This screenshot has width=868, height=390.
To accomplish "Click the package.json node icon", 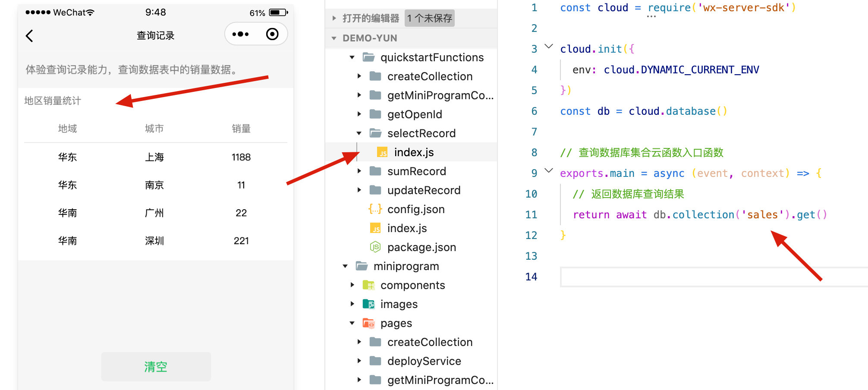I will pos(375,247).
